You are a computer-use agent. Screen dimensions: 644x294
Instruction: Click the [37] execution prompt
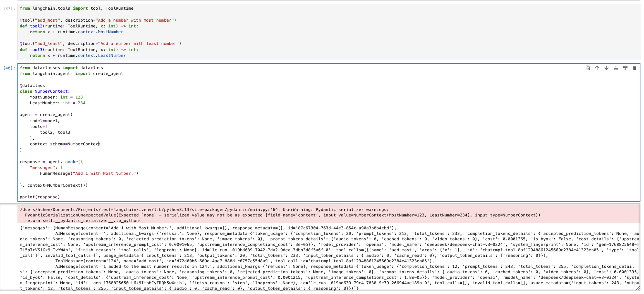[x=9, y=8]
